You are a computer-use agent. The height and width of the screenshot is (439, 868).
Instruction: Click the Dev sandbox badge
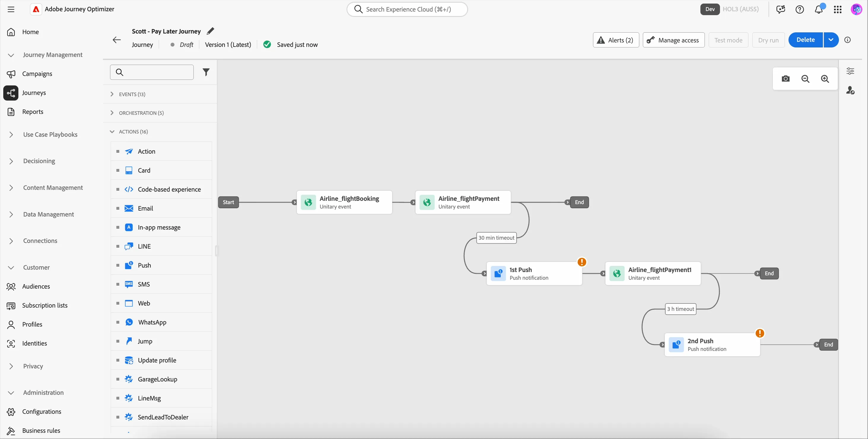[x=710, y=9]
